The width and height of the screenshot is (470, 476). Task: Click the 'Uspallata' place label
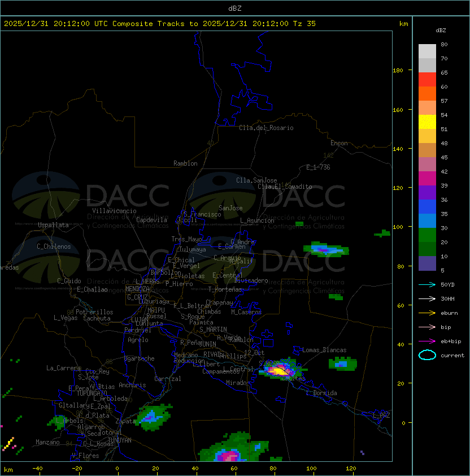coord(53,225)
